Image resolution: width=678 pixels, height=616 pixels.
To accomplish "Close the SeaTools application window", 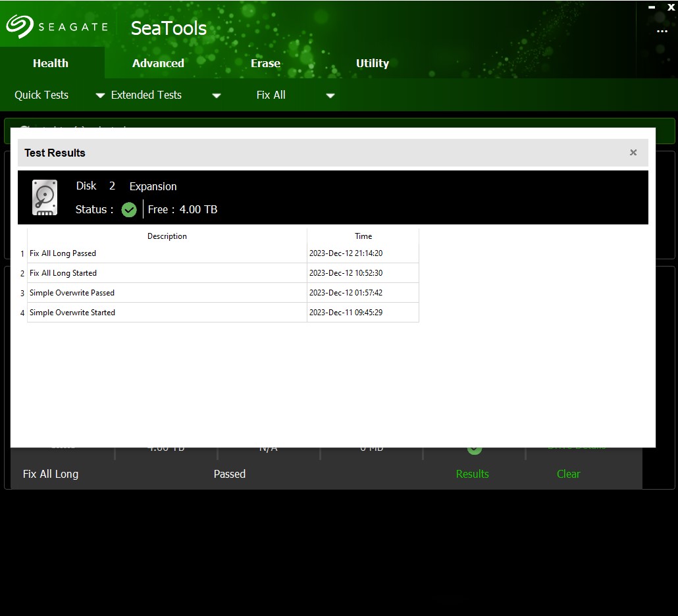I will pyautogui.click(x=671, y=7).
